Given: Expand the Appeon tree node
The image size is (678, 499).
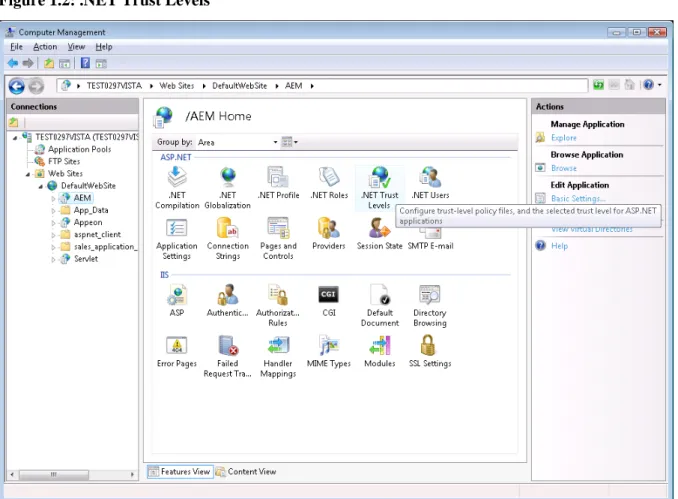Looking at the screenshot, I should coord(53,223).
